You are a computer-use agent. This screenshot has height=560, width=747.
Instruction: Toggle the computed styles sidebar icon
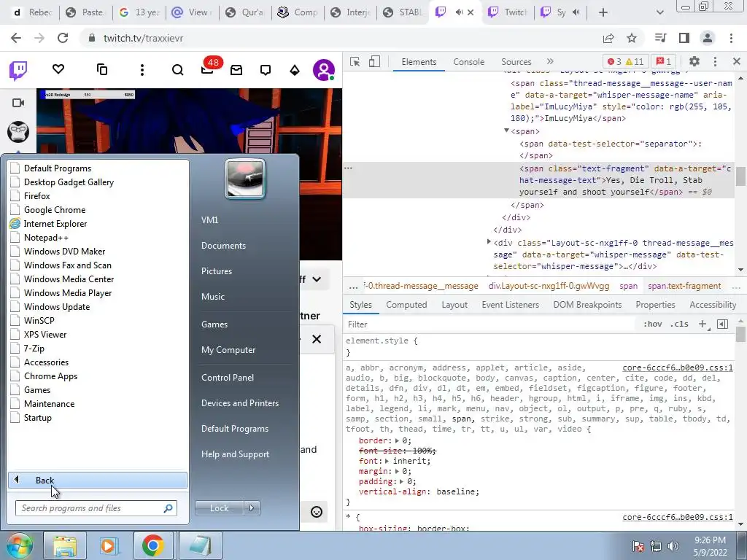(x=722, y=324)
